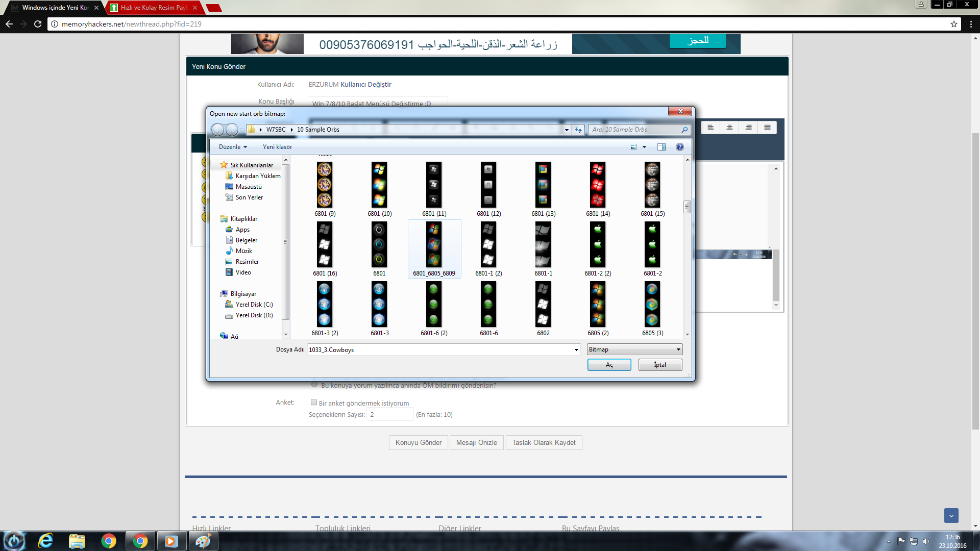
Task: Click the Chrome address bar URL
Action: [x=132, y=24]
